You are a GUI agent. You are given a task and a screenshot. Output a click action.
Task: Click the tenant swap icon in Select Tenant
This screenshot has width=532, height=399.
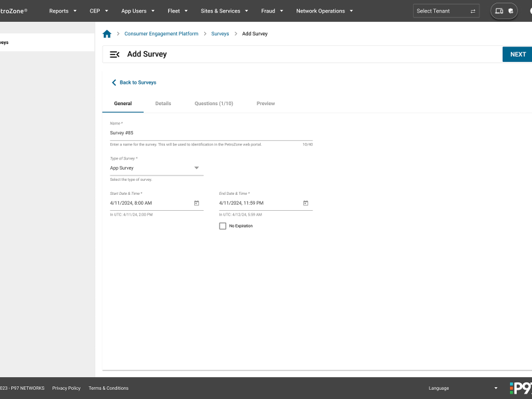pos(473,11)
